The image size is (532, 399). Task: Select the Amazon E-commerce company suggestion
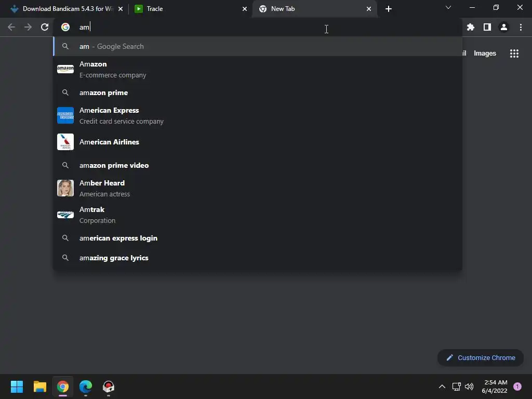tap(258, 69)
